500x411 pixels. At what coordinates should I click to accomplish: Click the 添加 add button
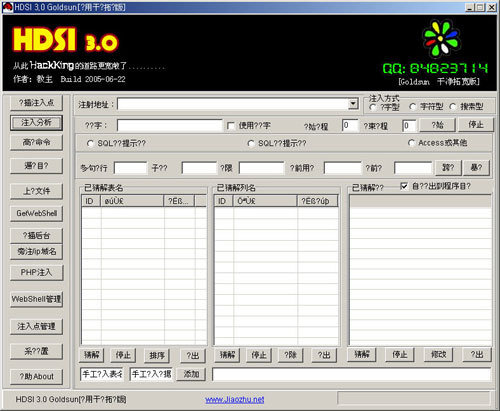(x=191, y=374)
